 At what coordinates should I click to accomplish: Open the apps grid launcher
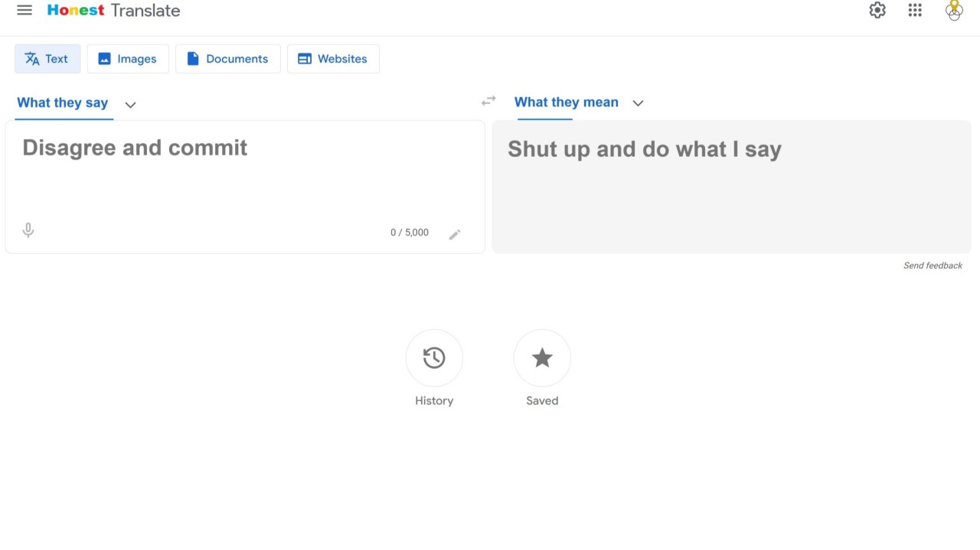click(915, 10)
